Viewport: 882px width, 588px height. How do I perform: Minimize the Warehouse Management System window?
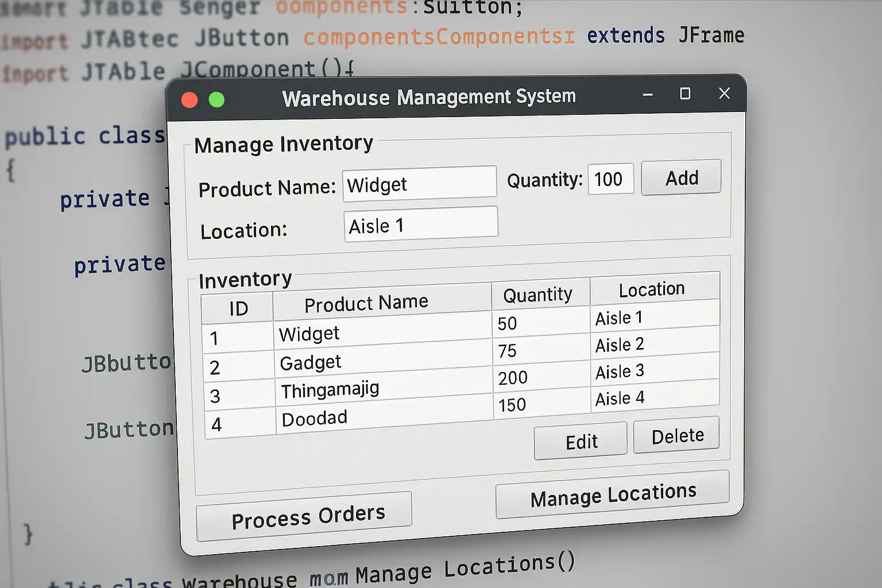tap(648, 95)
